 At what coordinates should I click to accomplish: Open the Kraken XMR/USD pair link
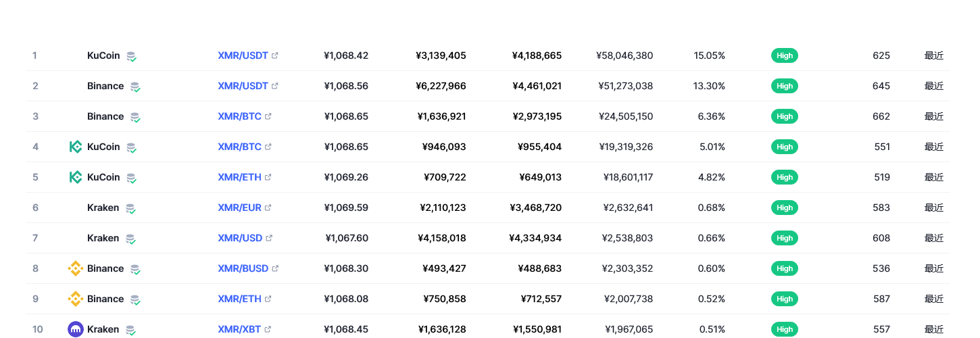click(240, 238)
